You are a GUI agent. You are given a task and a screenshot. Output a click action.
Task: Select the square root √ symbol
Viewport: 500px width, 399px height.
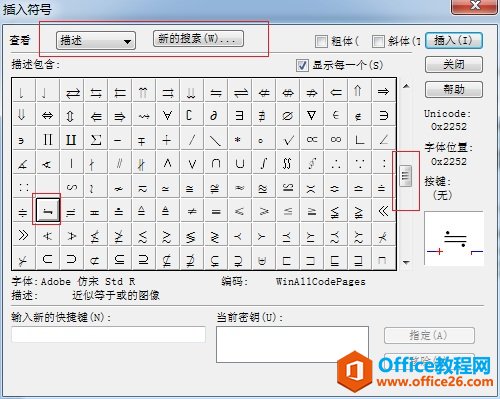pyautogui.click(x=288, y=139)
